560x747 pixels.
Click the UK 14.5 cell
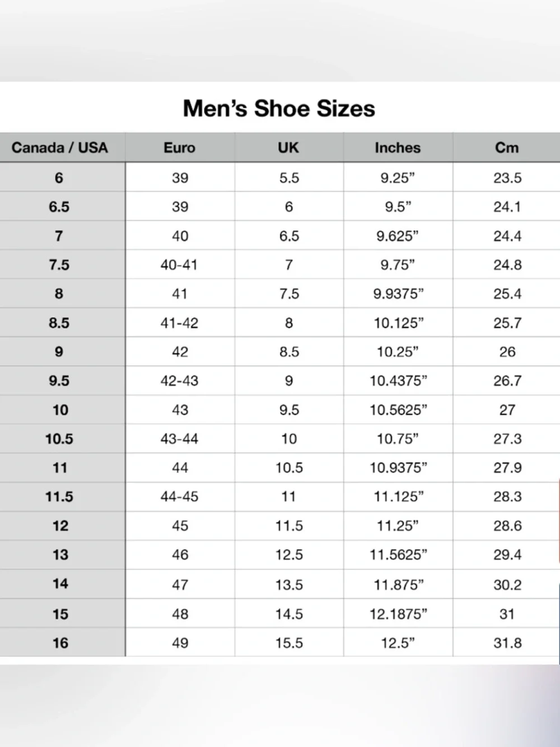point(289,614)
